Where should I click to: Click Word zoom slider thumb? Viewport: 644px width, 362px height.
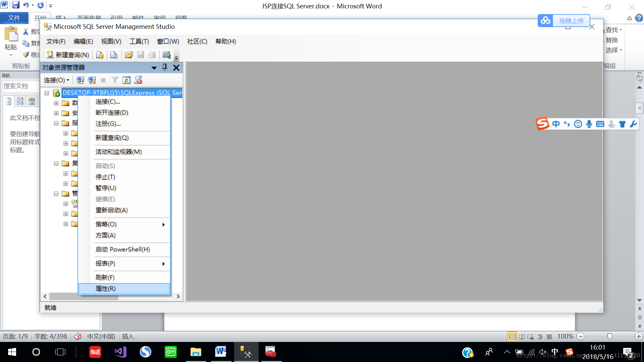pyautogui.click(x=609, y=336)
